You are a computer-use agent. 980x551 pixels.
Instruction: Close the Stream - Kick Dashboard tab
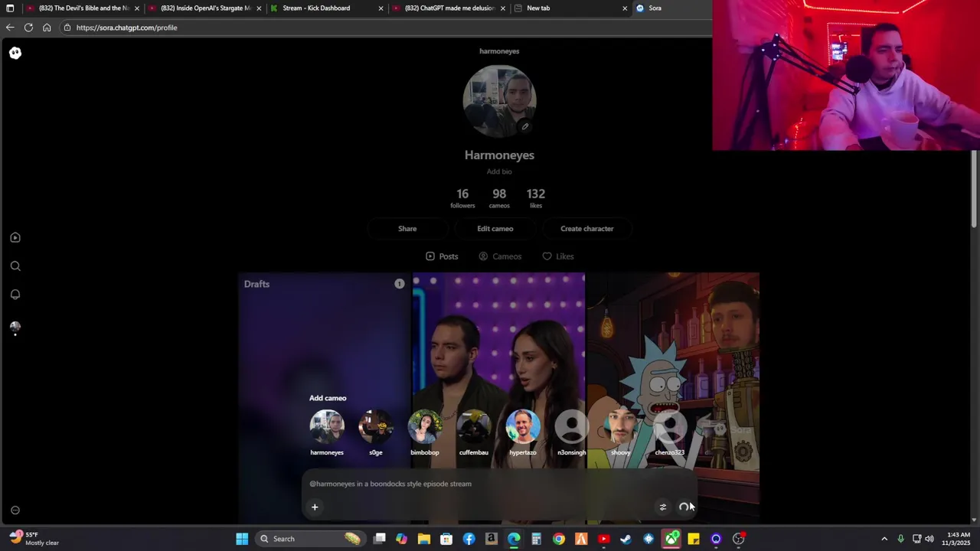(x=381, y=8)
